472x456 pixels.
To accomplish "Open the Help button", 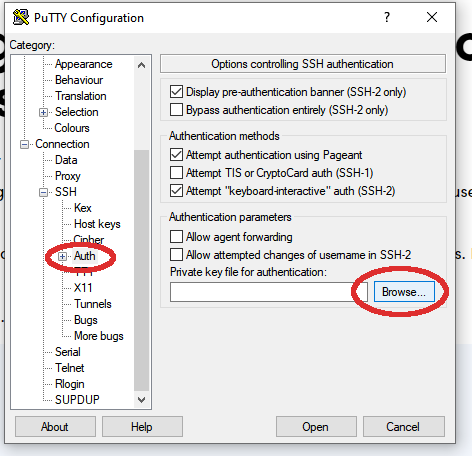I will (x=142, y=427).
